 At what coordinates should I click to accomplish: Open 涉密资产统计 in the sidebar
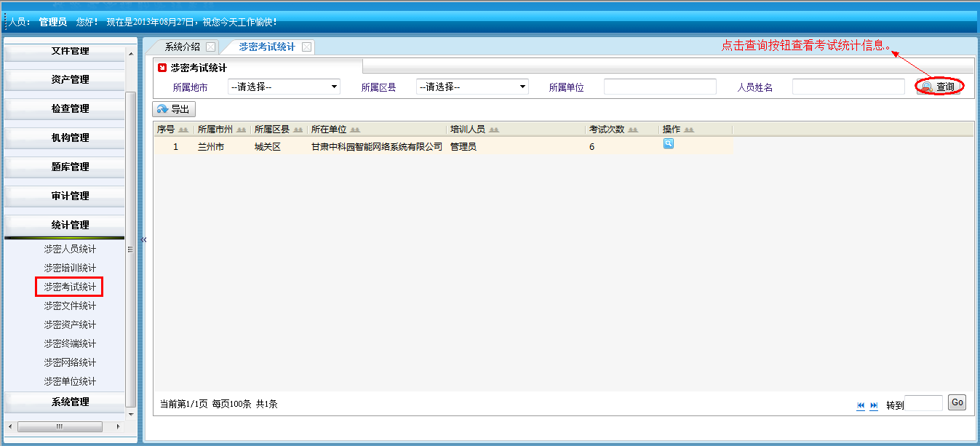[70, 324]
